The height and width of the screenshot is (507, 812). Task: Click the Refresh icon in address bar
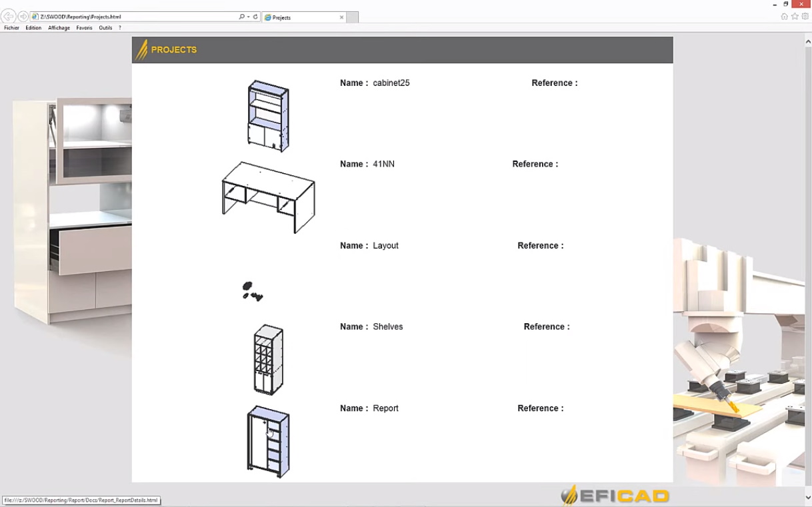pyautogui.click(x=255, y=17)
